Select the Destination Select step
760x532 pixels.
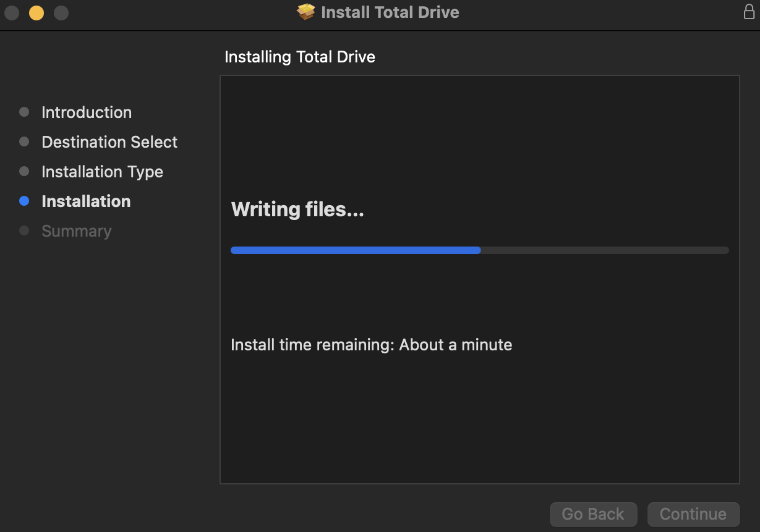pos(109,142)
